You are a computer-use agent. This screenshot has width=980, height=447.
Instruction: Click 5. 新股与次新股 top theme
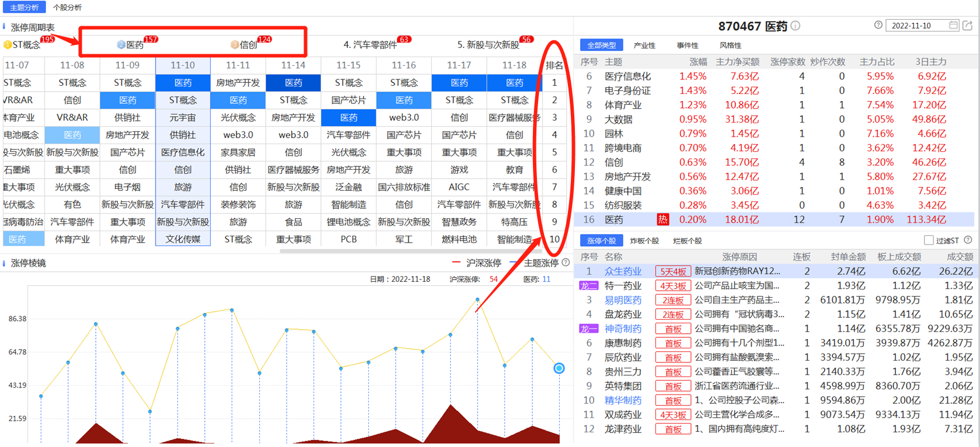click(488, 45)
